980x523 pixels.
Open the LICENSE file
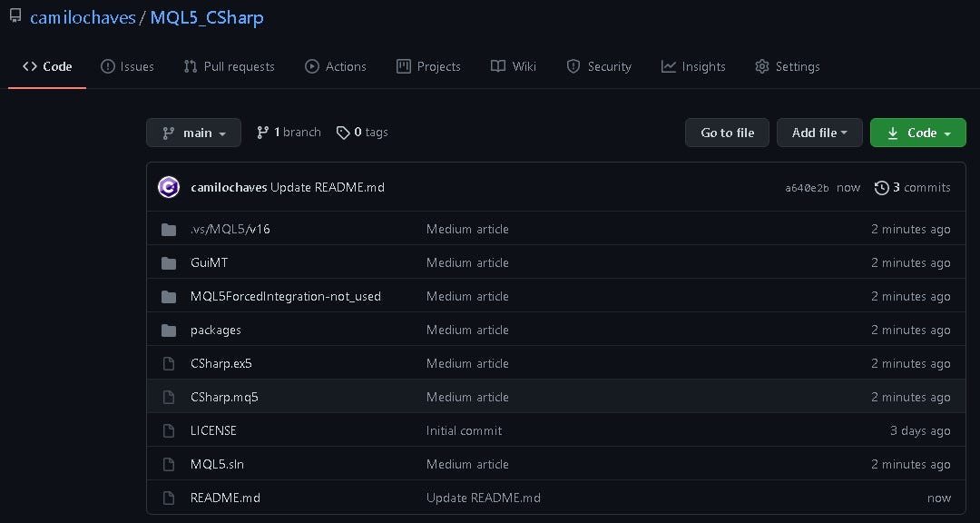214,430
